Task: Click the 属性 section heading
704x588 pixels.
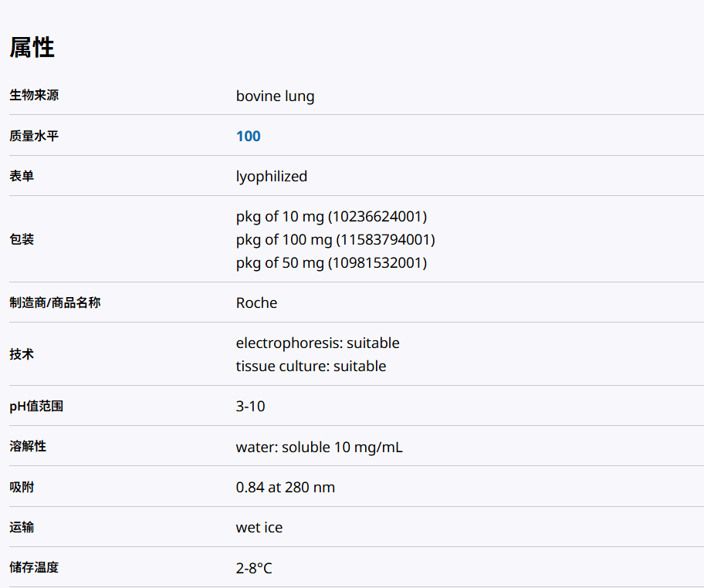Action: (x=32, y=48)
